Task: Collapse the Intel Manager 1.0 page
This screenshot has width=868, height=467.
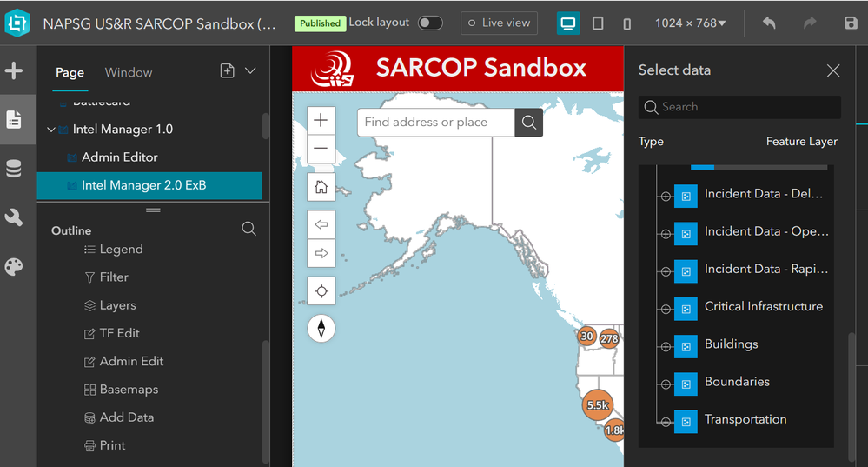Action: (51, 130)
